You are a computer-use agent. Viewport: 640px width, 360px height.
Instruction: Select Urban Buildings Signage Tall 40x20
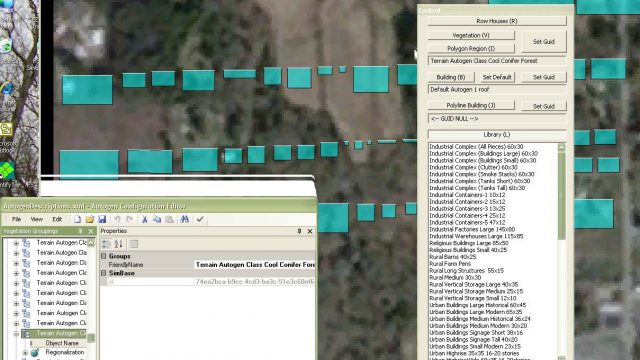(473, 340)
